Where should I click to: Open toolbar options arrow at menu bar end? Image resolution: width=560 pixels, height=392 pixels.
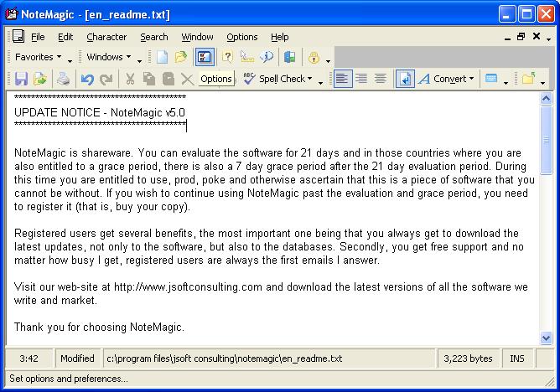[548, 39]
